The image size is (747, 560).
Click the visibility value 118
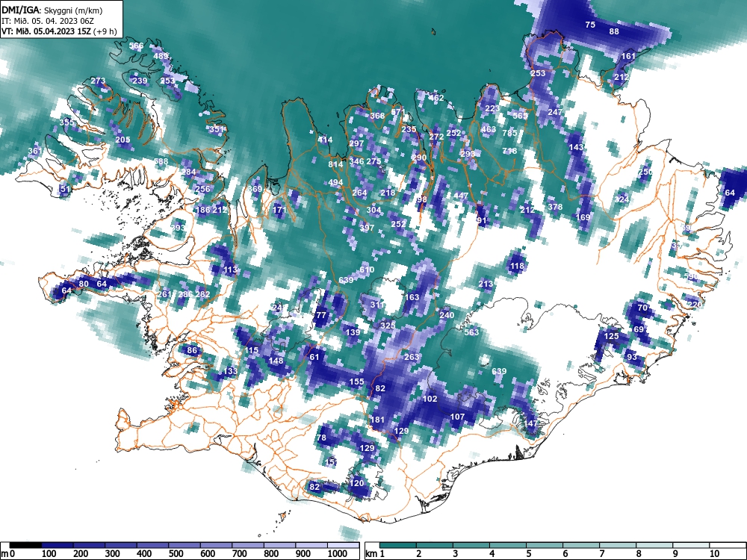tap(517, 267)
